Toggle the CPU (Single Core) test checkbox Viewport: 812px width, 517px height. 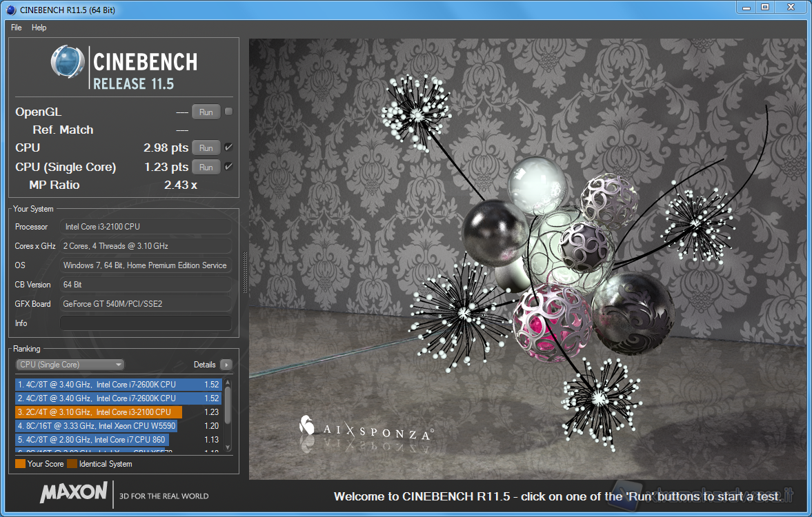click(x=228, y=167)
